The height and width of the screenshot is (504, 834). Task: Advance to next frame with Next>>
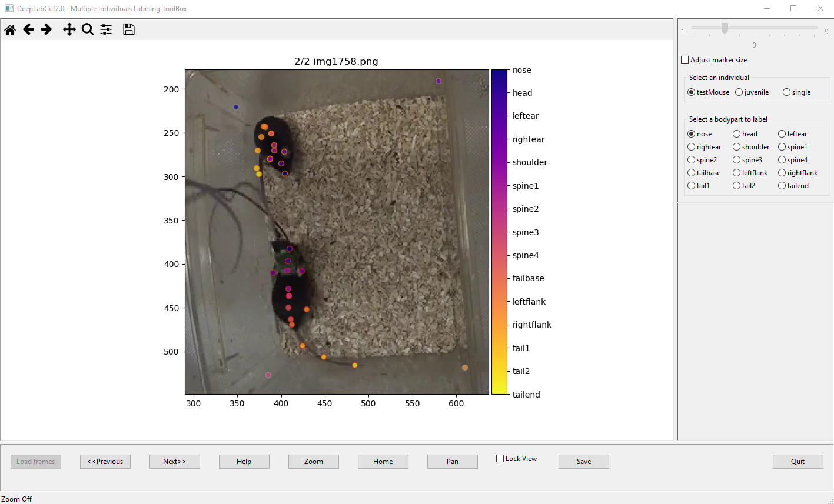[175, 462]
